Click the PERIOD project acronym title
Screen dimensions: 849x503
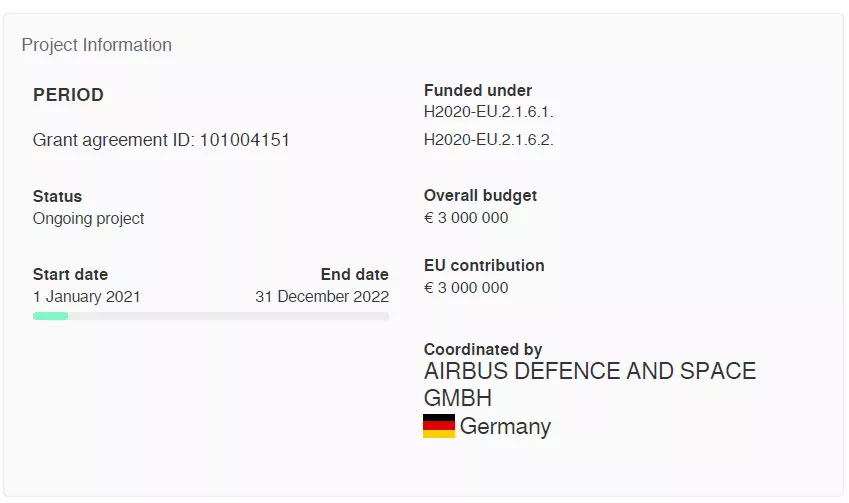point(68,95)
